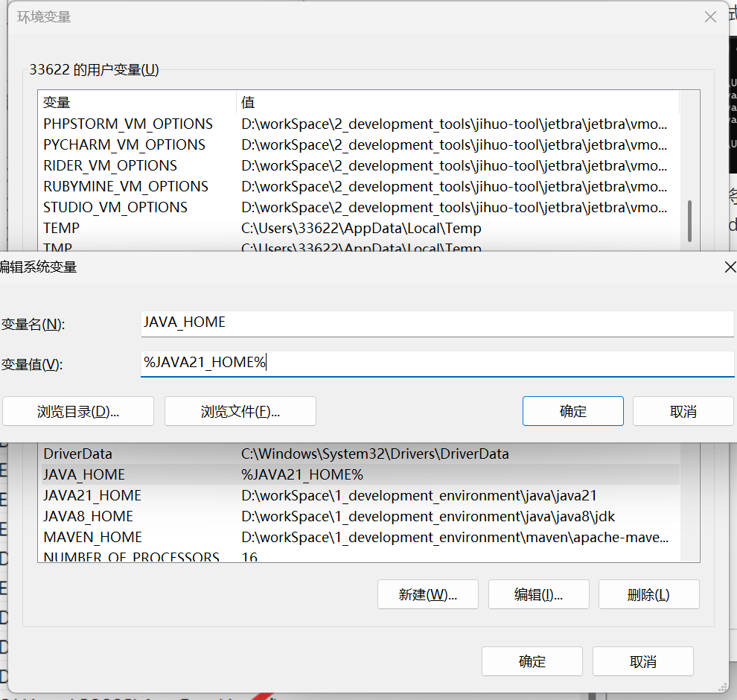Image resolution: width=737 pixels, height=700 pixels.
Task: Click 新建(W)... to create a system variable
Action: click(x=427, y=594)
